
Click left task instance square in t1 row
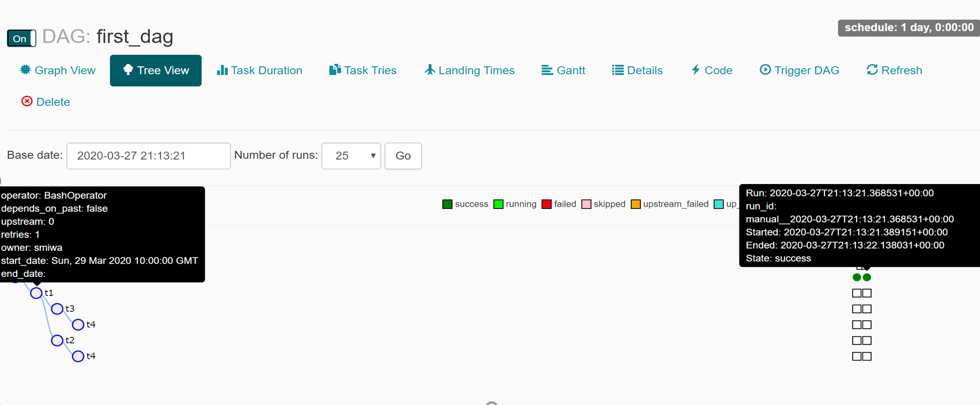pos(857,293)
